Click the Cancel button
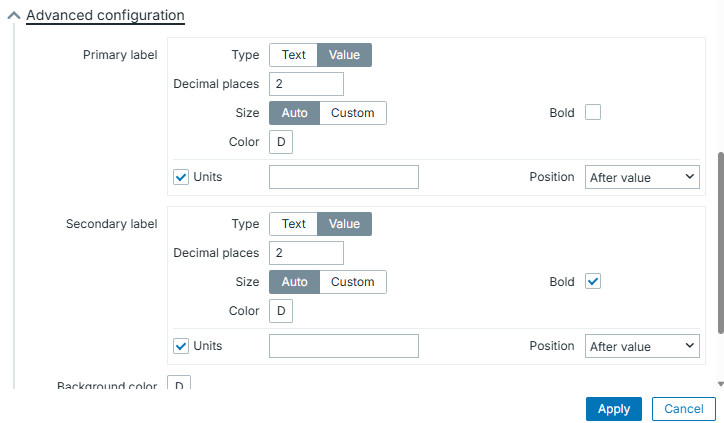This screenshot has height=423, width=724. (684, 409)
